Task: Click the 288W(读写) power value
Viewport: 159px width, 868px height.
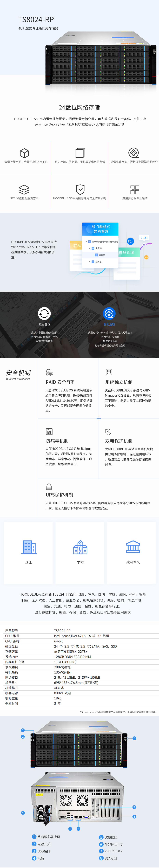Action: (63, 667)
